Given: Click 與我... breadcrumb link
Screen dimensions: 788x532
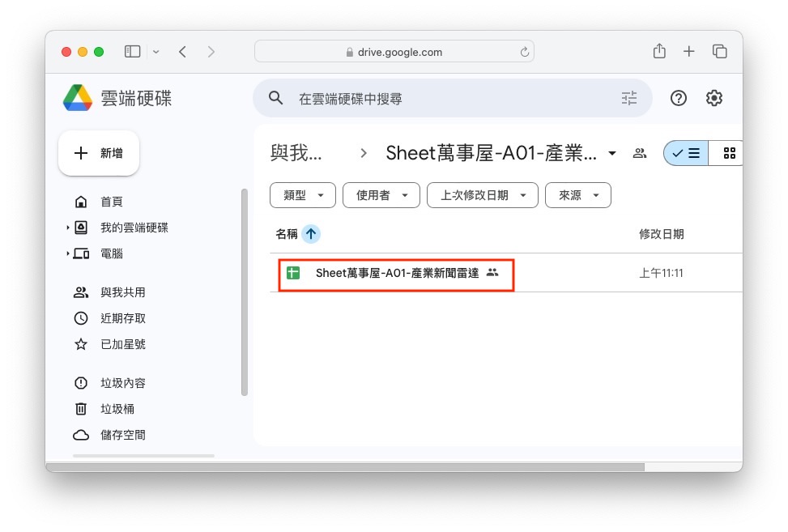Looking at the screenshot, I should (x=296, y=153).
